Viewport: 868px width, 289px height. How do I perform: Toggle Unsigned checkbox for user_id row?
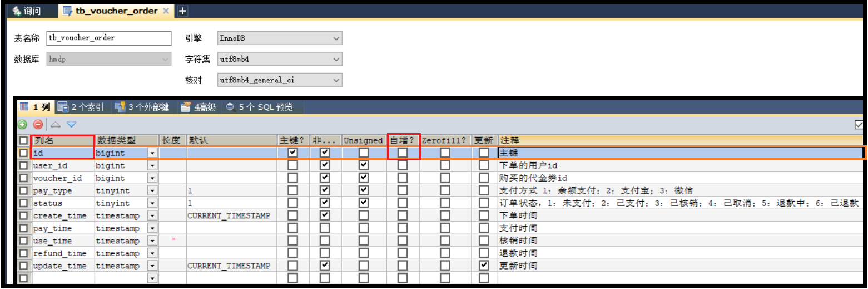coord(364,165)
